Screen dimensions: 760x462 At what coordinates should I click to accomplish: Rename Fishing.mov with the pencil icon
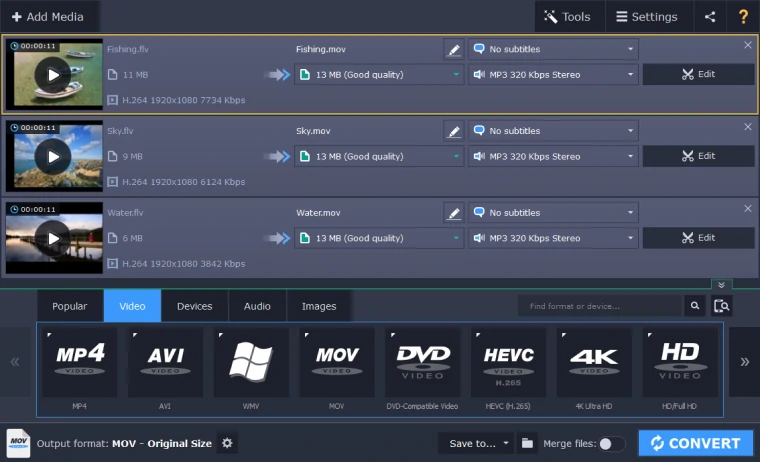click(x=454, y=49)
